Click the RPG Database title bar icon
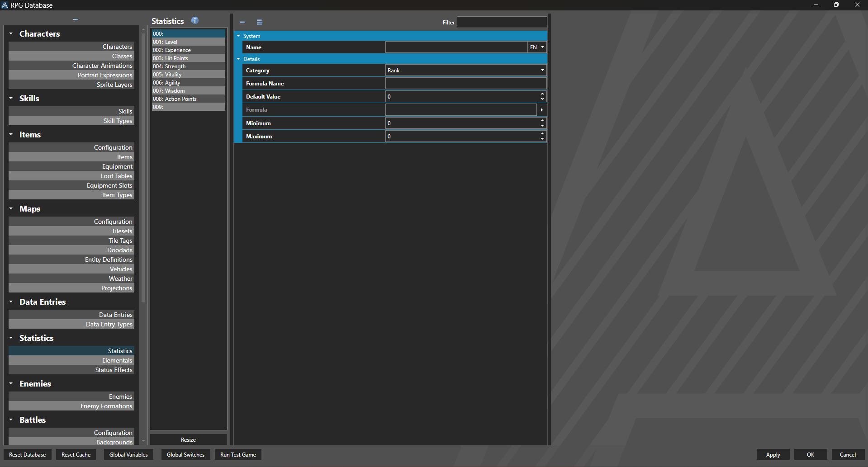The height and width of the screenshot is (467, 868). pos(5,5)
